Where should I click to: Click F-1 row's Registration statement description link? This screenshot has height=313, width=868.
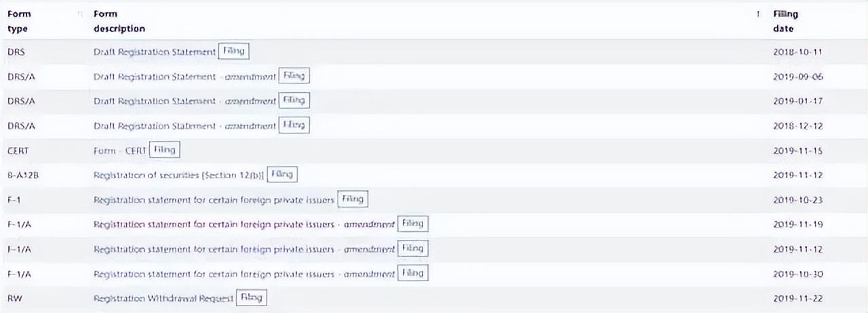[x=214, y=200]
